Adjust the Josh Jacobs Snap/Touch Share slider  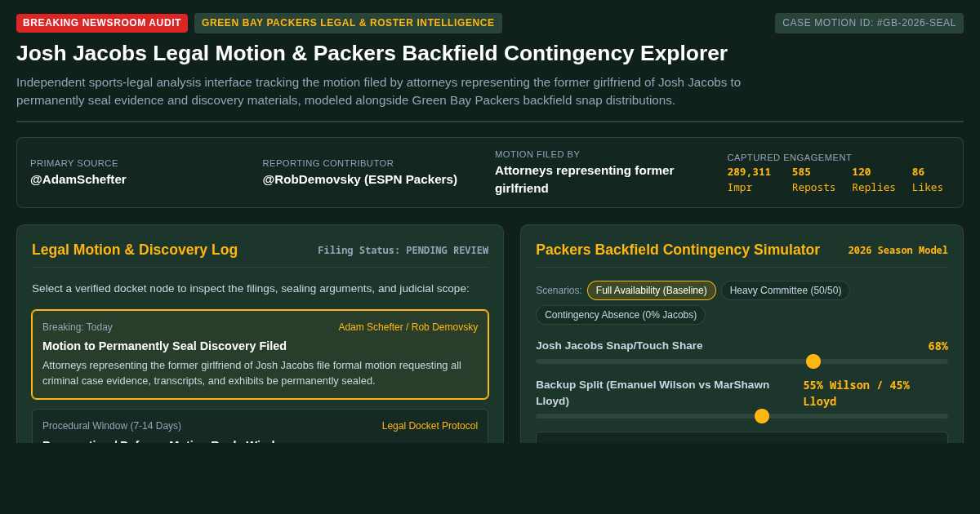[742, 361]
